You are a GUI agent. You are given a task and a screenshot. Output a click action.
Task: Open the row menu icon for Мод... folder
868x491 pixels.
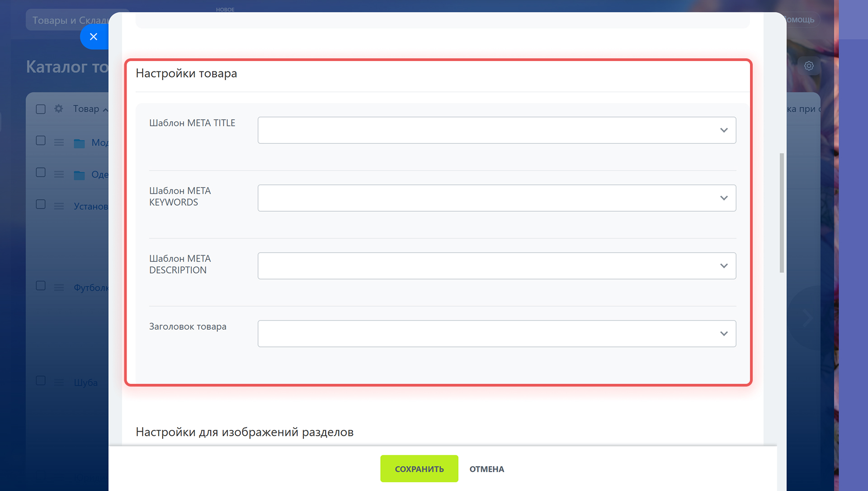pyautogui.click(x=59, y=142)
